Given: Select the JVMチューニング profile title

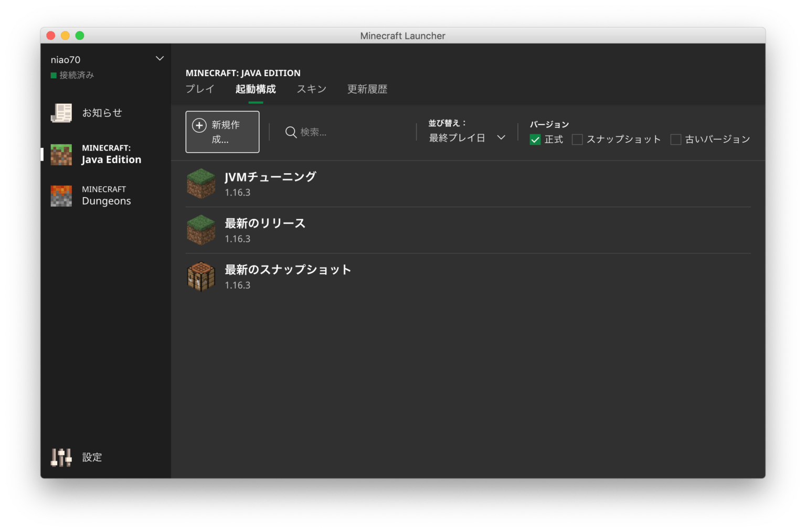Looking at the screenshot, I should point(270,177).
